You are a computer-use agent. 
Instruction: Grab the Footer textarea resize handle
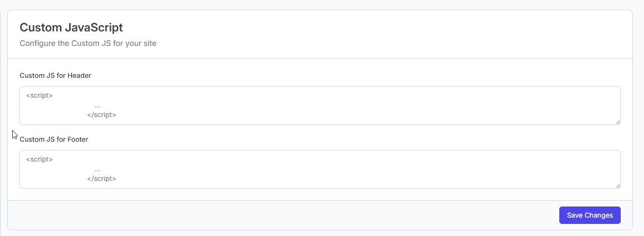[x=618, y=186]
